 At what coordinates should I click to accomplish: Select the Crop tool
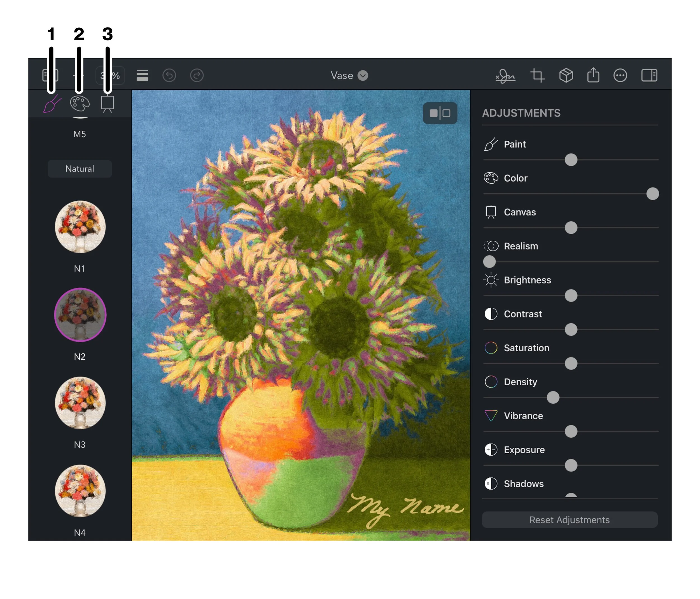click(537, 75)
